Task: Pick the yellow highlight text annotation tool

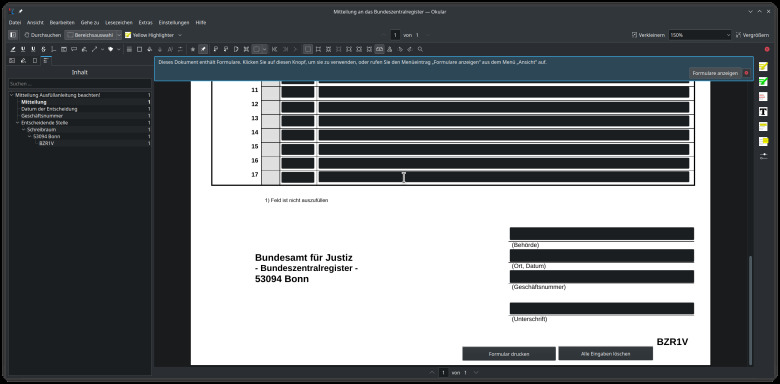Action: [763, 126]
